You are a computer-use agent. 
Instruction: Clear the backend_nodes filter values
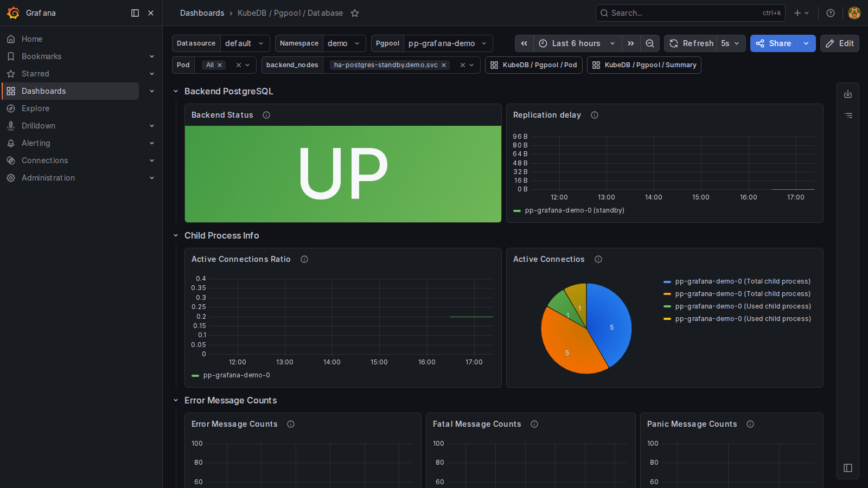click(x=463, y=65)
